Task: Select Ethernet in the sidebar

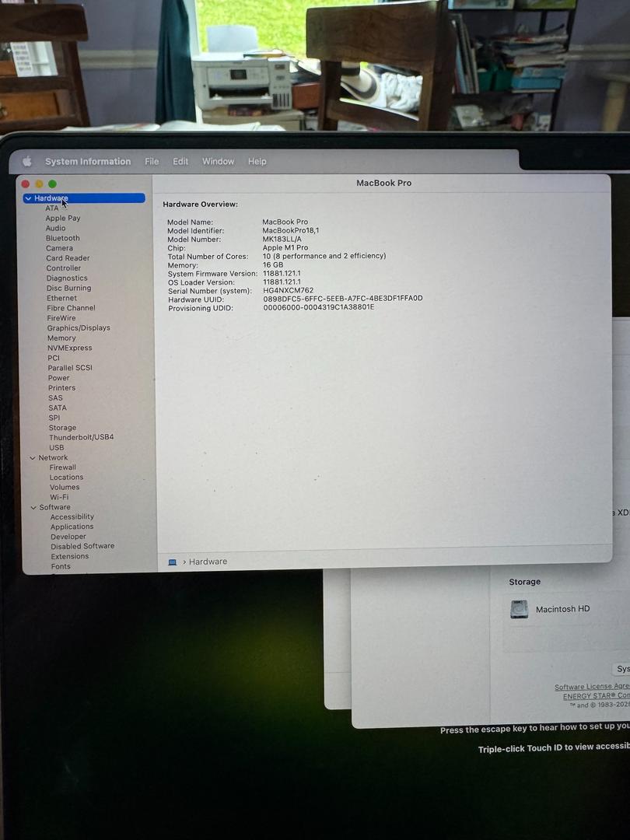Action: point(61,298)
